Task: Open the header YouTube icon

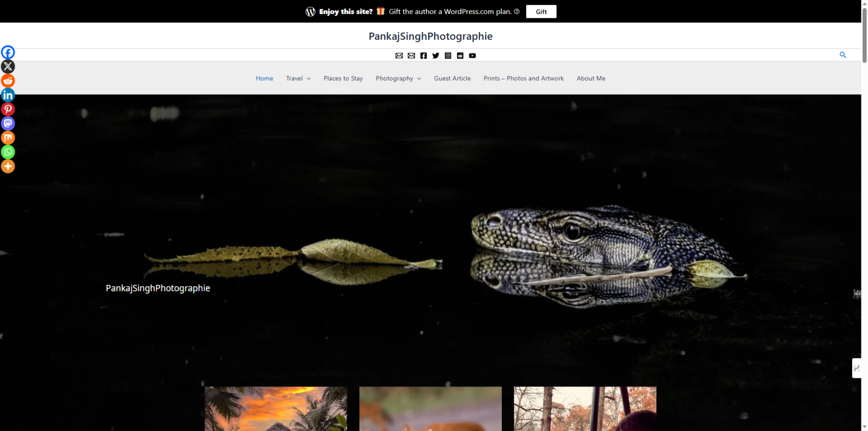Action: coord(473,55)
